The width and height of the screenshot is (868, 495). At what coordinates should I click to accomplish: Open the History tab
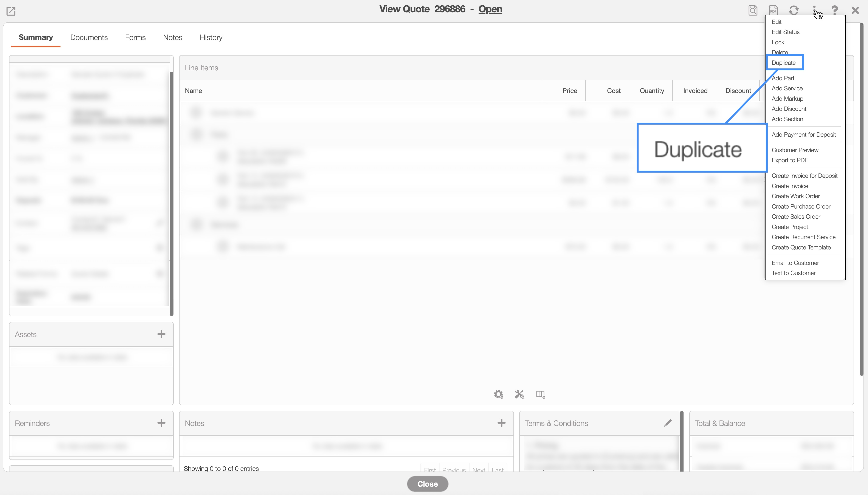(x=211, y=37)
